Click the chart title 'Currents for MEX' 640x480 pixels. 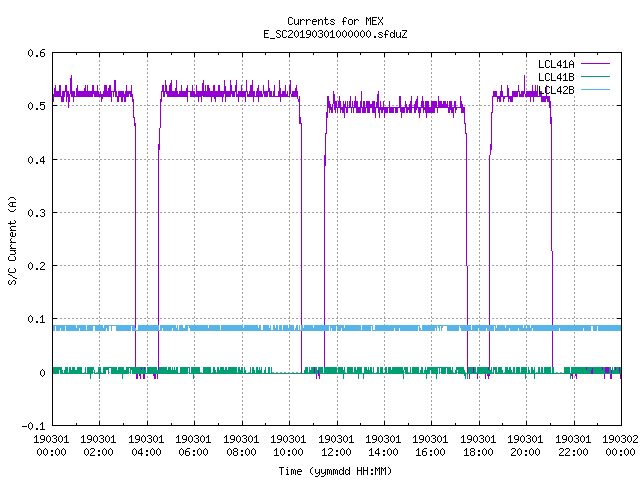(x=335, y=21)
